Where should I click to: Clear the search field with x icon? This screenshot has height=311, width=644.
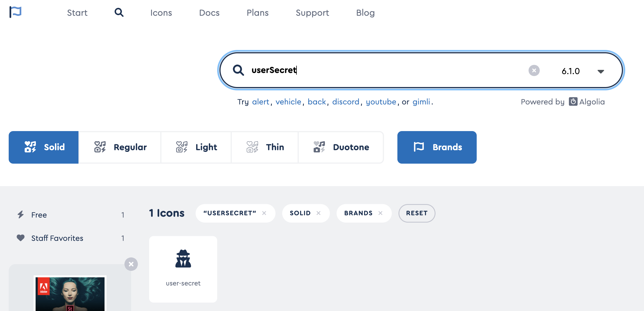[x=534, y=70]
